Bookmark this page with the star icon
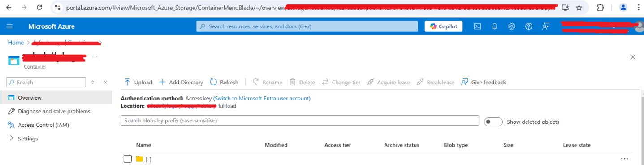The height and width of the screenshot is (165, 644). tap(579, 8)
